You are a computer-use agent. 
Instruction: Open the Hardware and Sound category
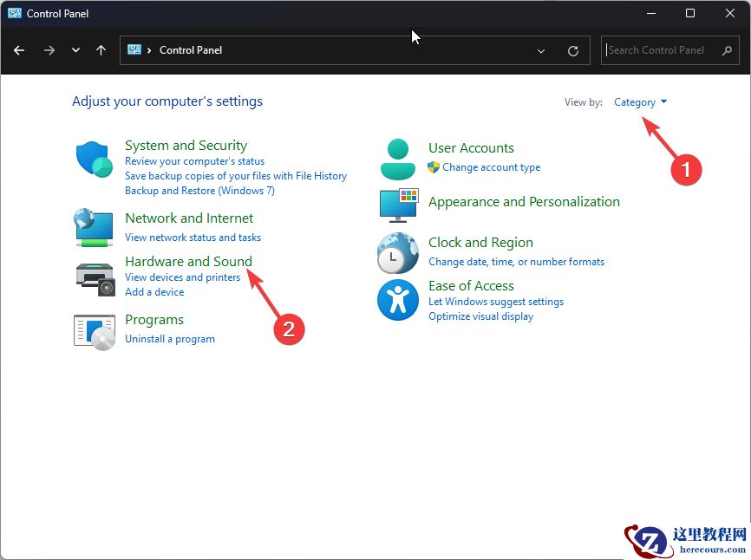[188, 261]
